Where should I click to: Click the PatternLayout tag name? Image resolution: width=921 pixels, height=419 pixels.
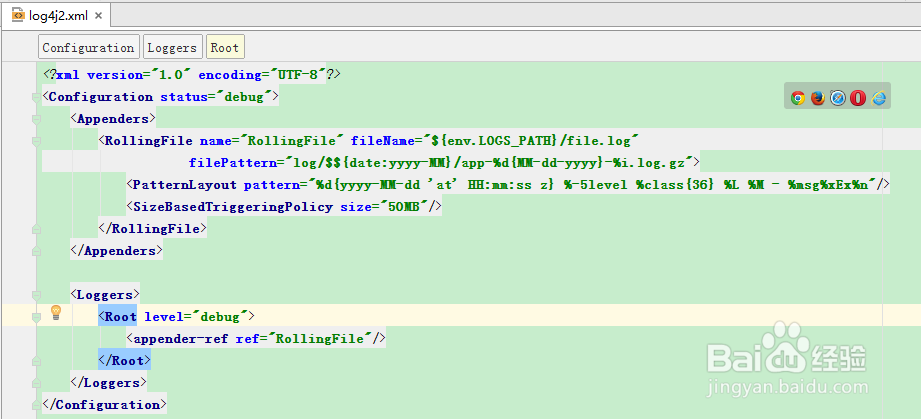pyautogui.click(x=185, y=185)
